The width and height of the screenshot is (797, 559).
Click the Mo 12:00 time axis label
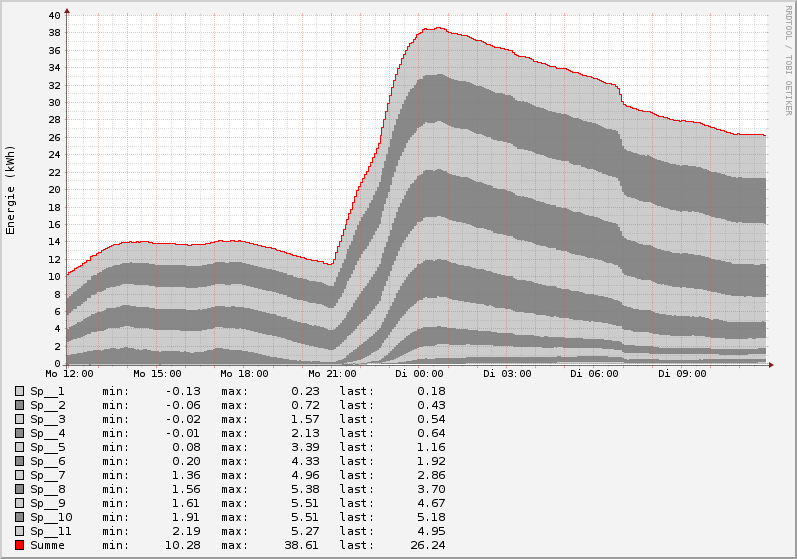point(66,374)
